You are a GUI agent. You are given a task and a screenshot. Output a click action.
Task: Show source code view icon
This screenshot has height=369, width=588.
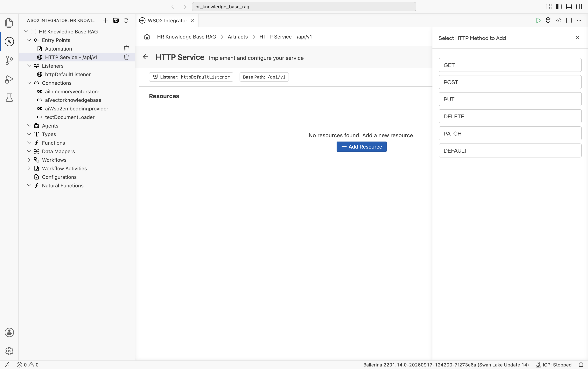(x=559, y=20)
